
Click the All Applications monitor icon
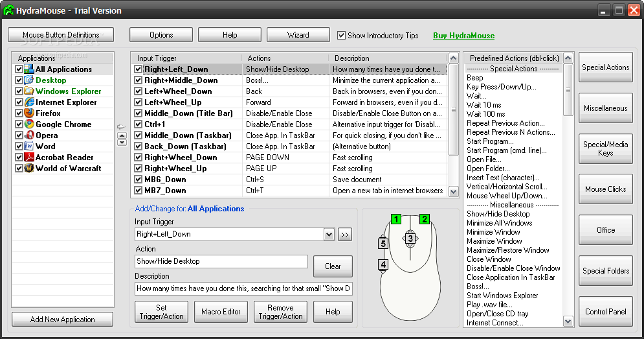(28, 69)
